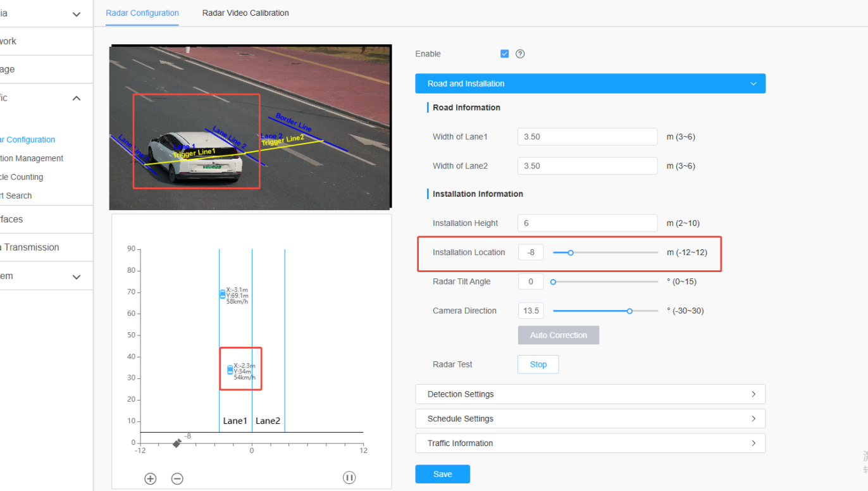This screenshot has width=868, height=491.
Task: Expand the Detection Settings section
Action: pos(590,394)
